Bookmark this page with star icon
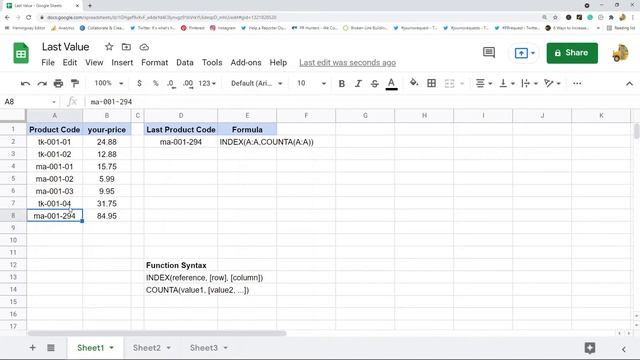This screenshot has height=360, width=640. coord(555,18)
